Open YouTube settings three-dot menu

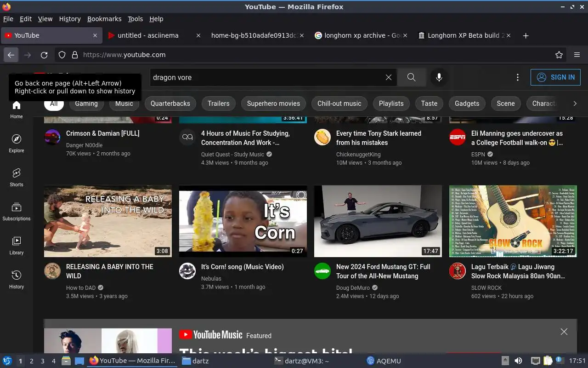pyautogui.click(x=518, y=77)
